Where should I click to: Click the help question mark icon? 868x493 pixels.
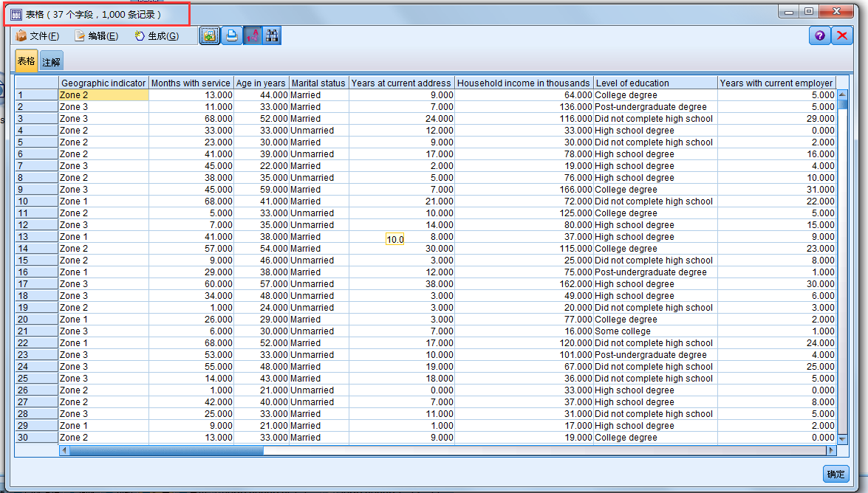(x=819, y=35)
